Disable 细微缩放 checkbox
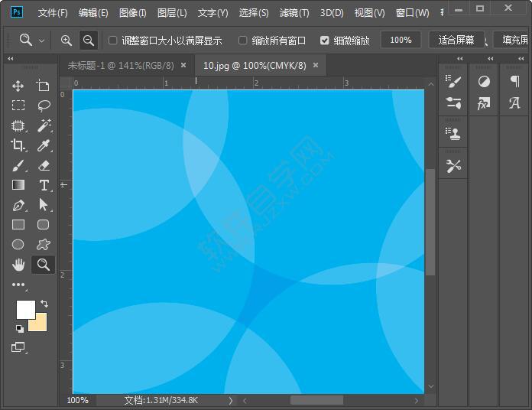 point(325,41)
